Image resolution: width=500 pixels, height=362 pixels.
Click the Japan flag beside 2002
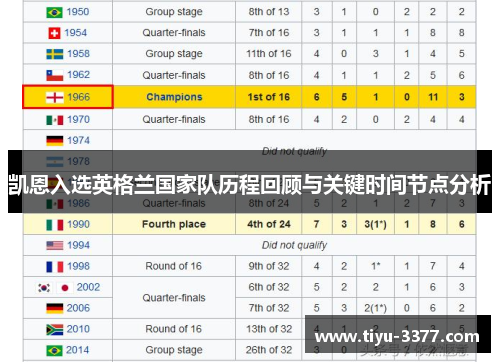[x=65, y=288]
